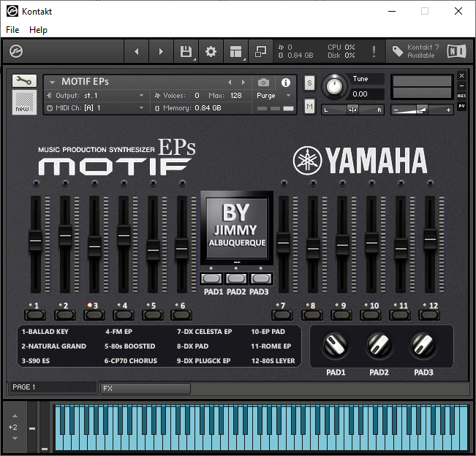The image size is (476, 456).
Task: Click the 'new' instrument icon thumbnail
Action: 24,102
